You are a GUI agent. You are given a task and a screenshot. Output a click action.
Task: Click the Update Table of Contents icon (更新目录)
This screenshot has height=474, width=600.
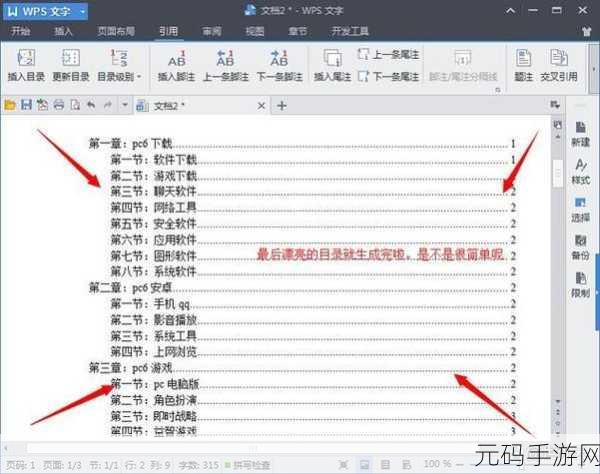pos(71,65)
